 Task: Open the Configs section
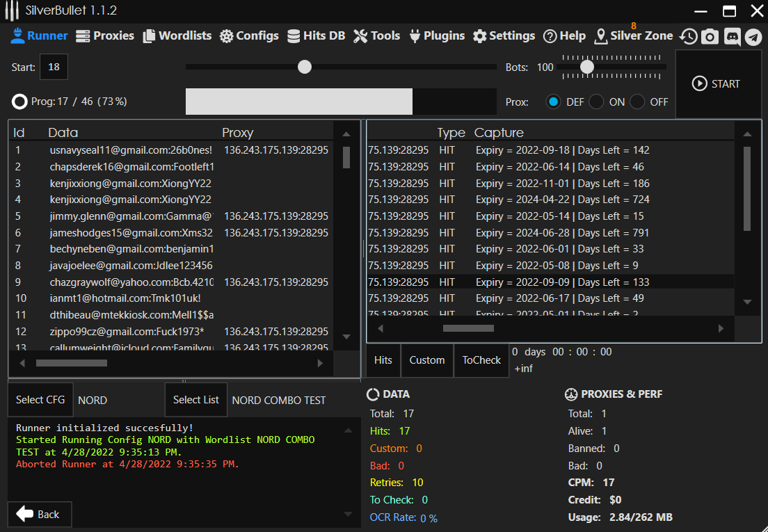click(x=249, y=35)
